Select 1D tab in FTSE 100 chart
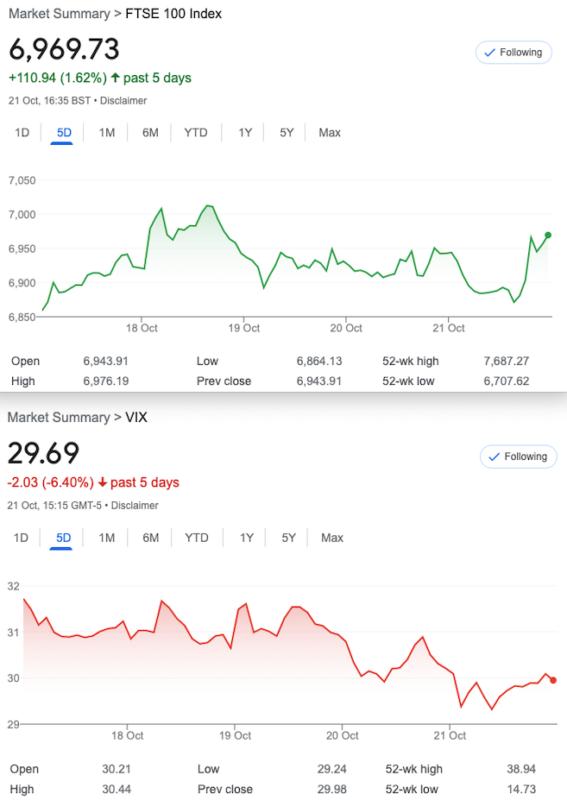 pos(22,133)
